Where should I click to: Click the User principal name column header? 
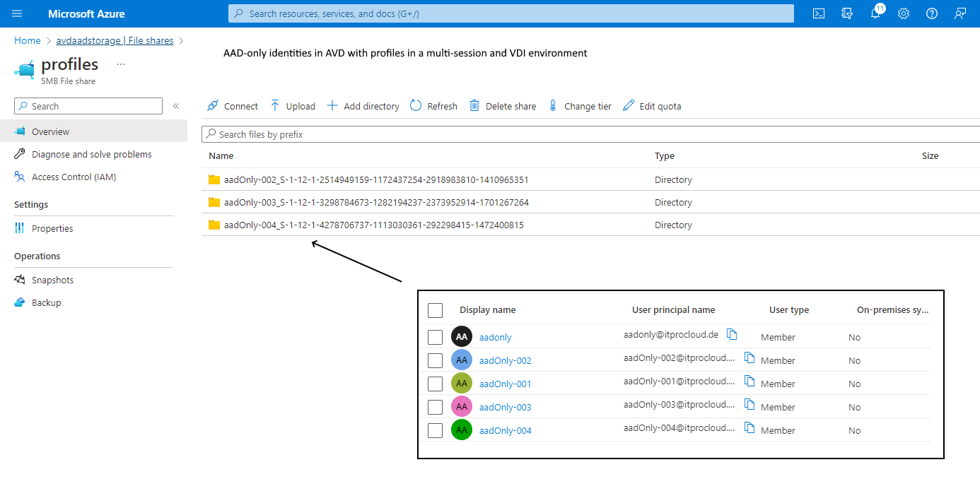(x=674, y=310)
